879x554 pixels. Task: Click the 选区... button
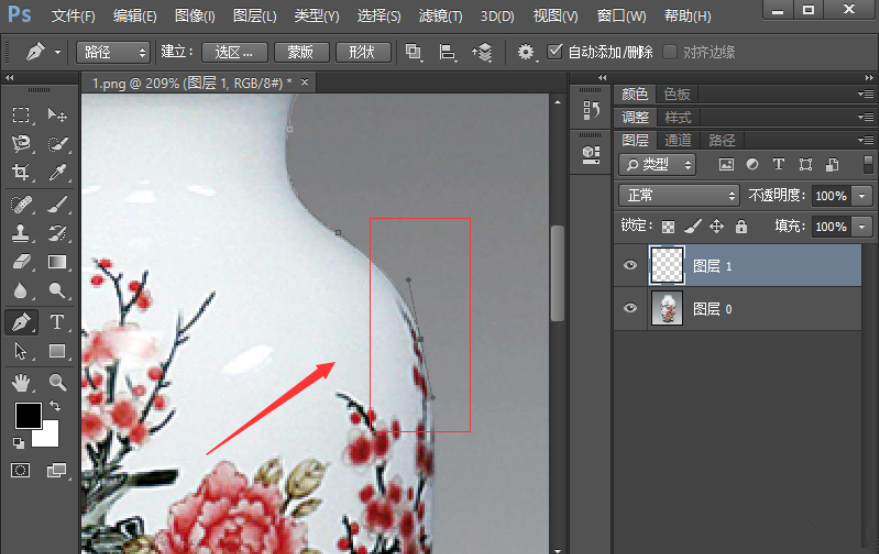pos(235,52)
